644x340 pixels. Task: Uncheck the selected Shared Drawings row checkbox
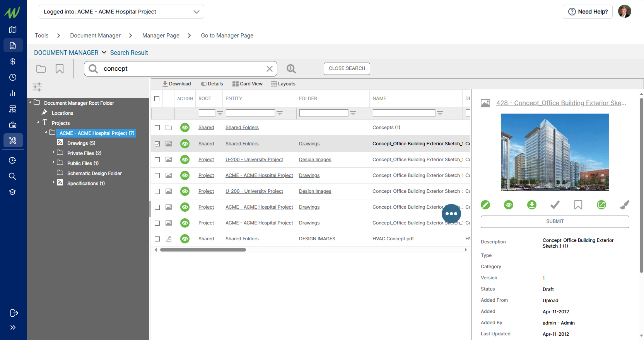(x=157, y=144)
